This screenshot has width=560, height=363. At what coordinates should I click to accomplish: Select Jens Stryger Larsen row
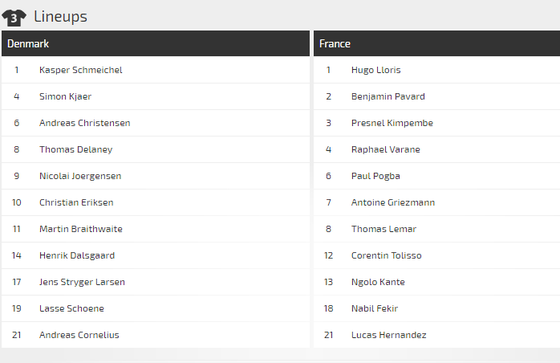tap(156, 282)
